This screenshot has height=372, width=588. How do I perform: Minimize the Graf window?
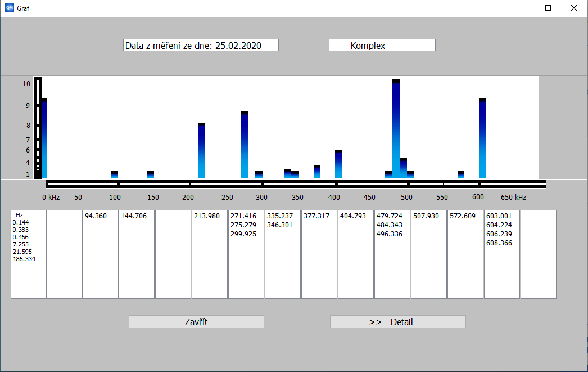point(522,8)
